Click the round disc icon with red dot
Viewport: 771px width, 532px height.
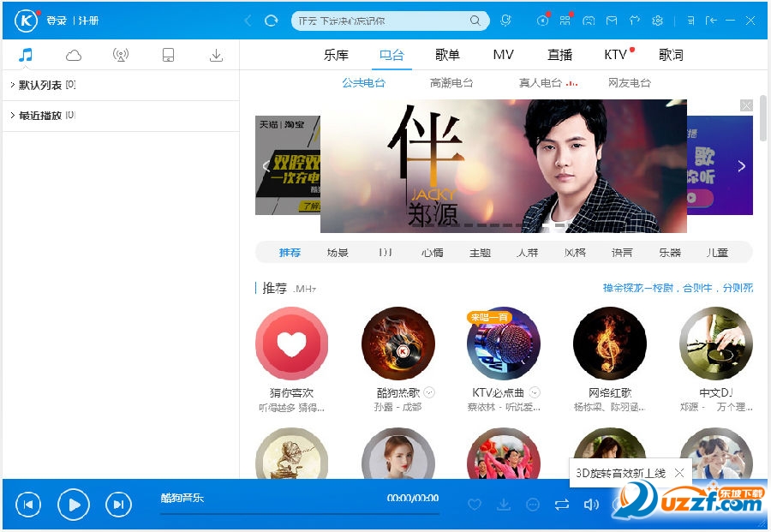click(x=542, y=21)
